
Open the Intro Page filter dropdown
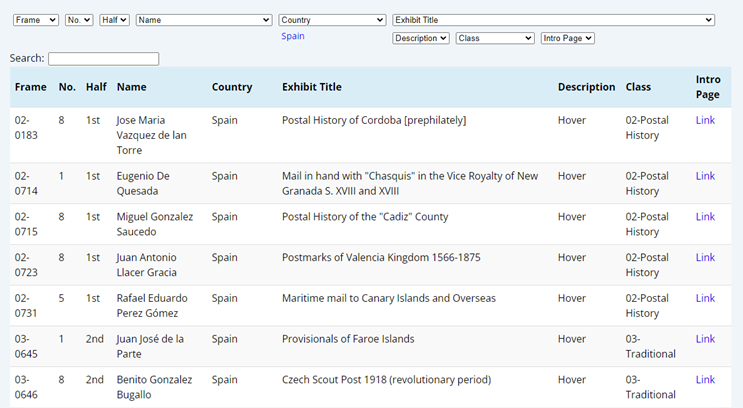pyautogui.click(x=568, y=38)
